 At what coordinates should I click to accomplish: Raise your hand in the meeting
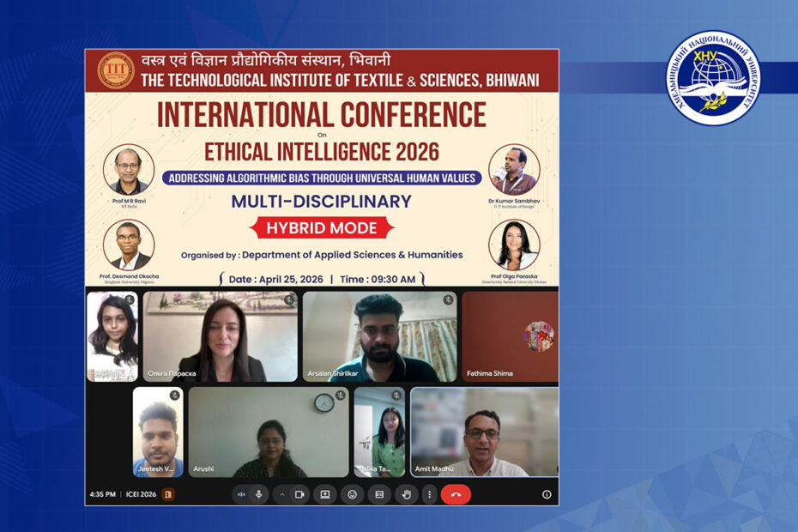406,494
